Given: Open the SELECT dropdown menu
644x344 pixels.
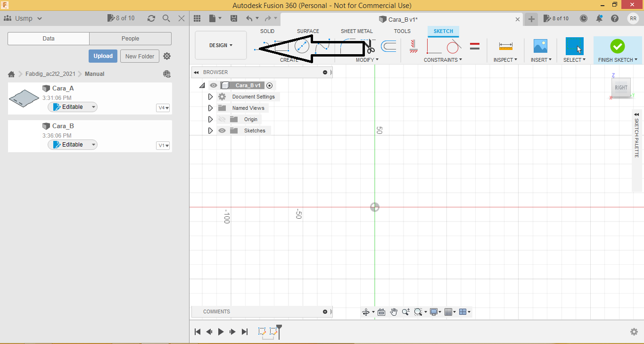Looking at the screenshot, I should [574, 60].
